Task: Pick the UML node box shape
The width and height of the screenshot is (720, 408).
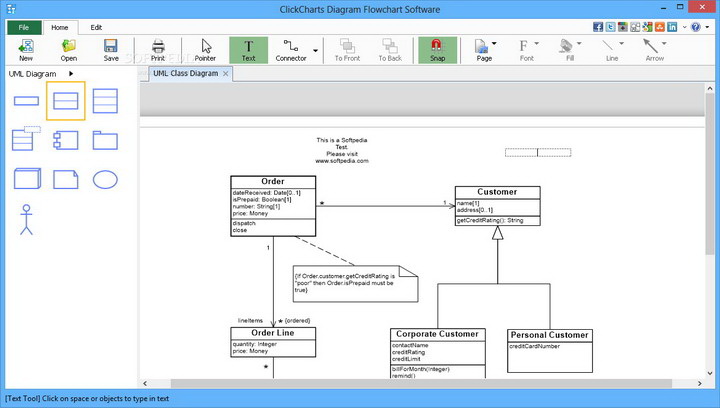Action: click(x=27, y=179)
